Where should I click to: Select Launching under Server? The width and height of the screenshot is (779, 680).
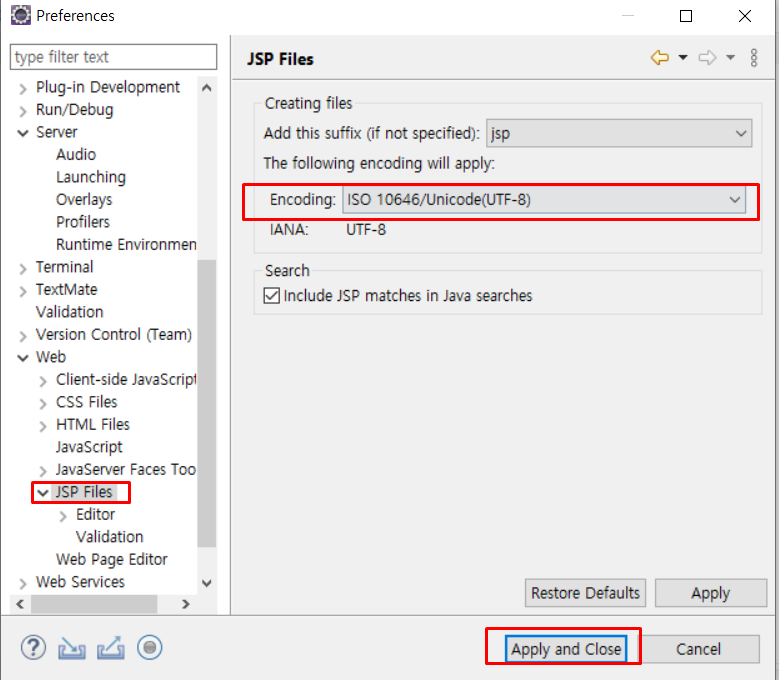[91, 177]
